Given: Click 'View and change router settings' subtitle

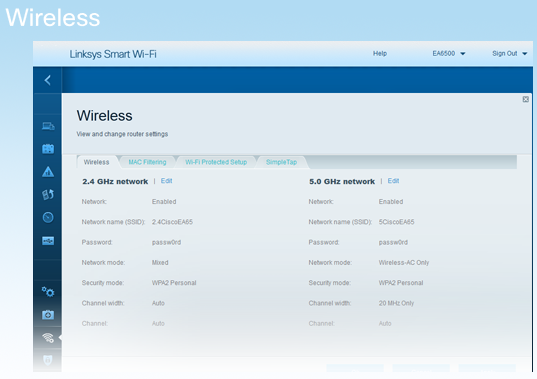Looking at the screenshot, I should 122,134.
